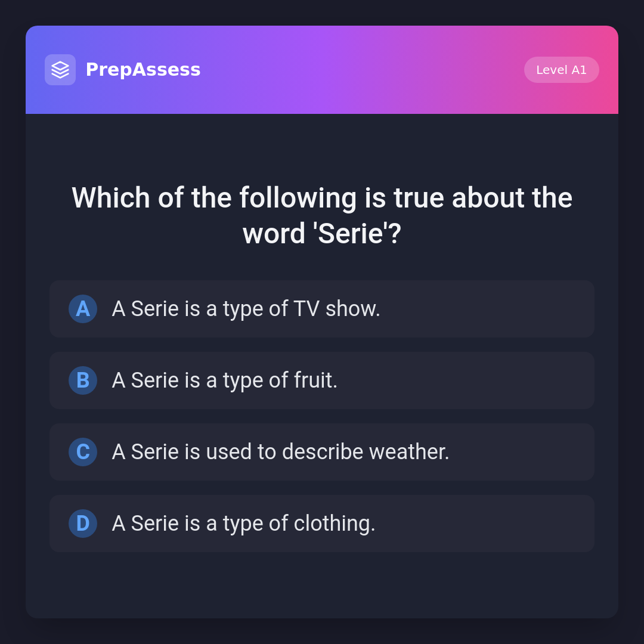This screenshot has width=644, height=644.
Task: Click the PrepAssess brand name
Action: tap(143, 70)
